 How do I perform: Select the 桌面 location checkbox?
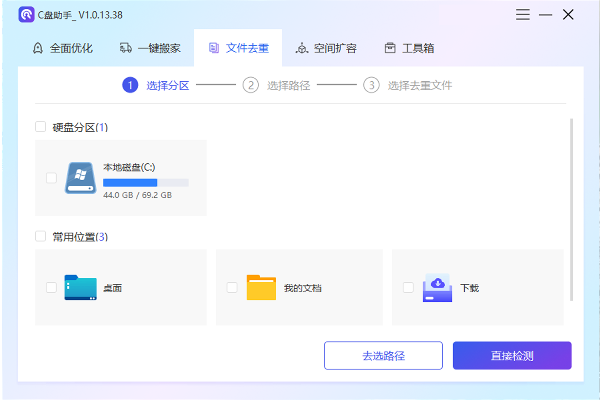tap(51, 287)
